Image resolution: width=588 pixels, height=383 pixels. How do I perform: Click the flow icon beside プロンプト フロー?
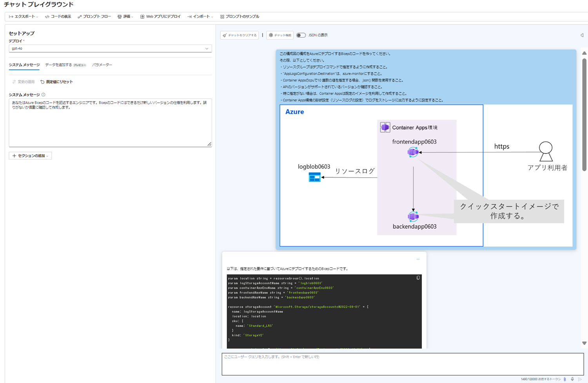pyautogui.click(x=80, y=16)
